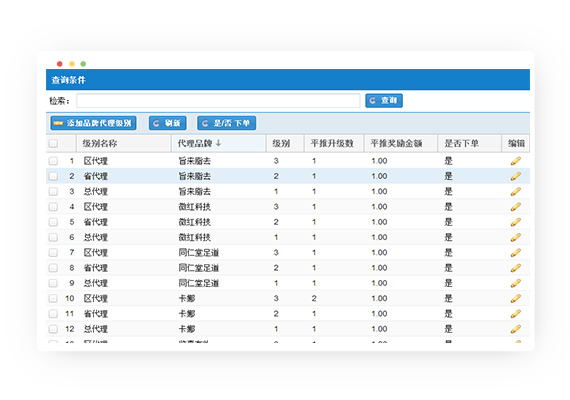This screenshot has width=570, height=400.
Task: Open edit pencil for row 7
Action: tap(515, 252)
